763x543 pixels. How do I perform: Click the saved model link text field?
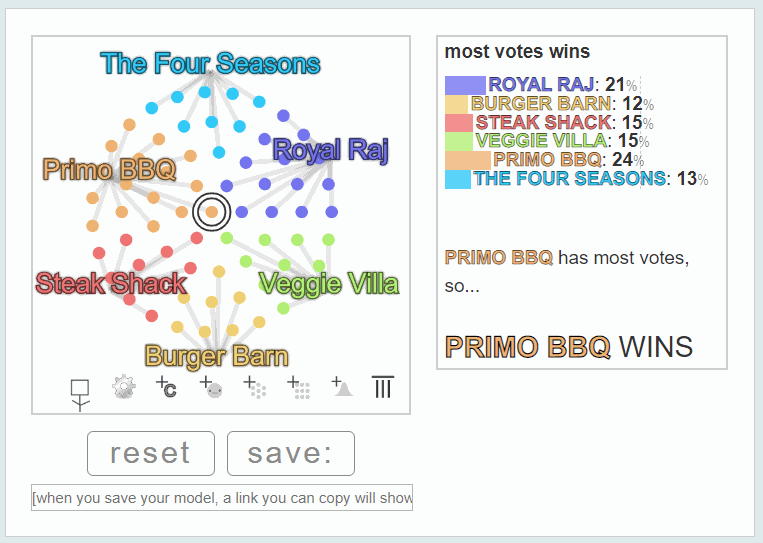pyautogui.click(x=222, y=497)
